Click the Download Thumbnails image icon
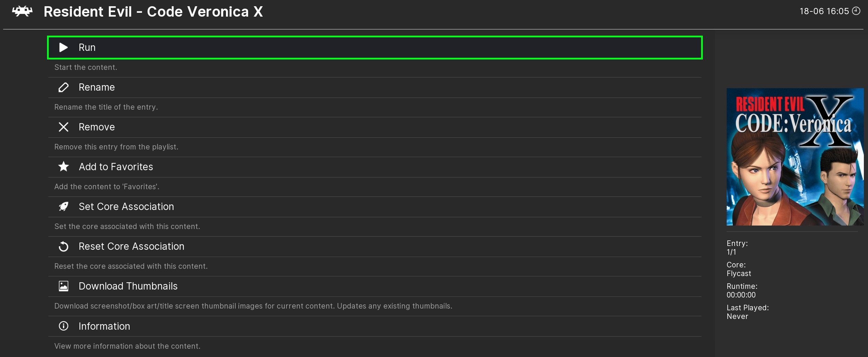This screenshot has width=868, height=357. pos(64,286)
